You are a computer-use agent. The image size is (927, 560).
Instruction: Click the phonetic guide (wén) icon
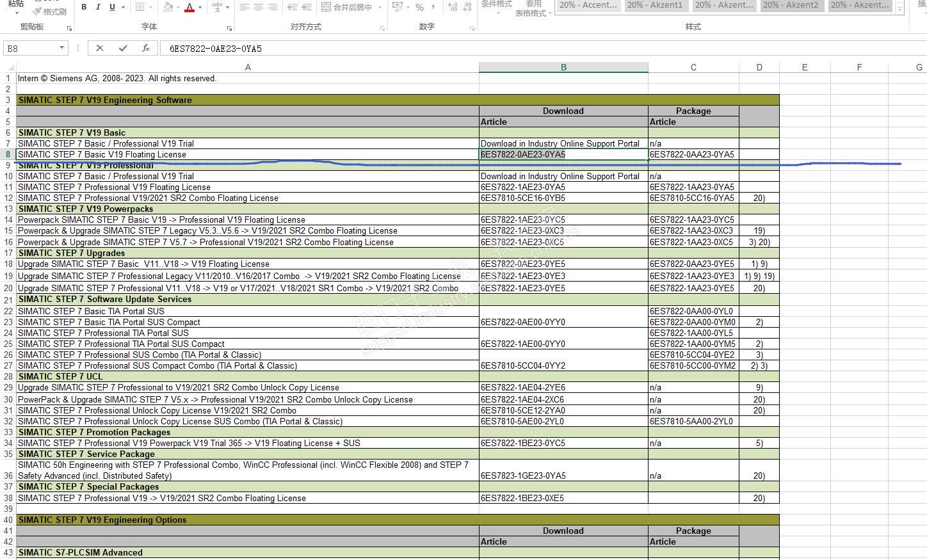[218, 7]
